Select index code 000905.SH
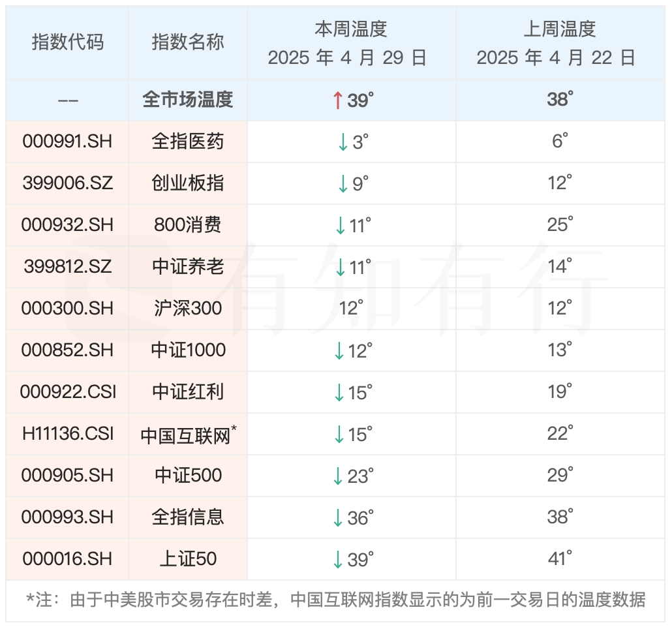672x629 pixels. pyautogui.click(x=67, y=476)
